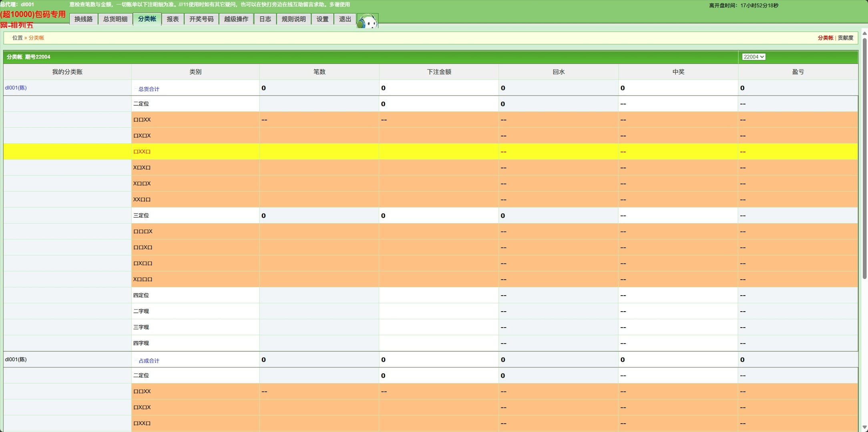868x432 pixels.
Task: Open the 规则说明 tab
Action: pos(293,19)
